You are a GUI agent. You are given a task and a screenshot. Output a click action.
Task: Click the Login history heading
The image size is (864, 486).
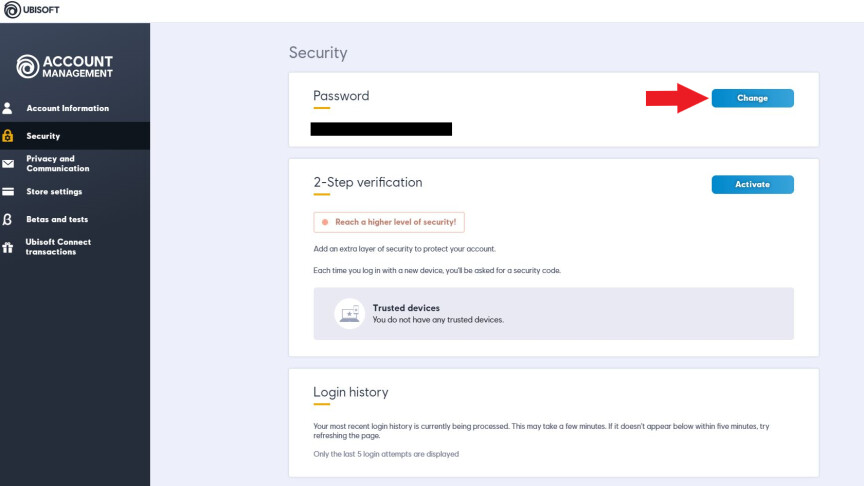(x=350, y=392)
